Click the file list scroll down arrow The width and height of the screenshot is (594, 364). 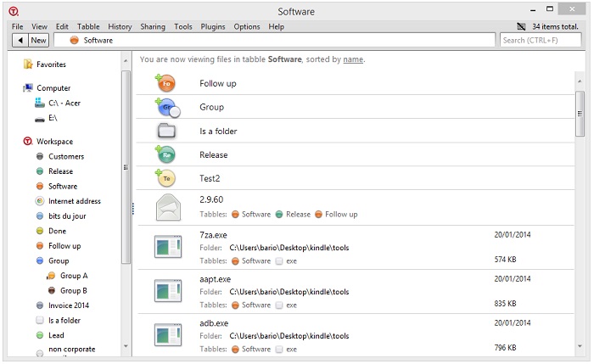580,346
